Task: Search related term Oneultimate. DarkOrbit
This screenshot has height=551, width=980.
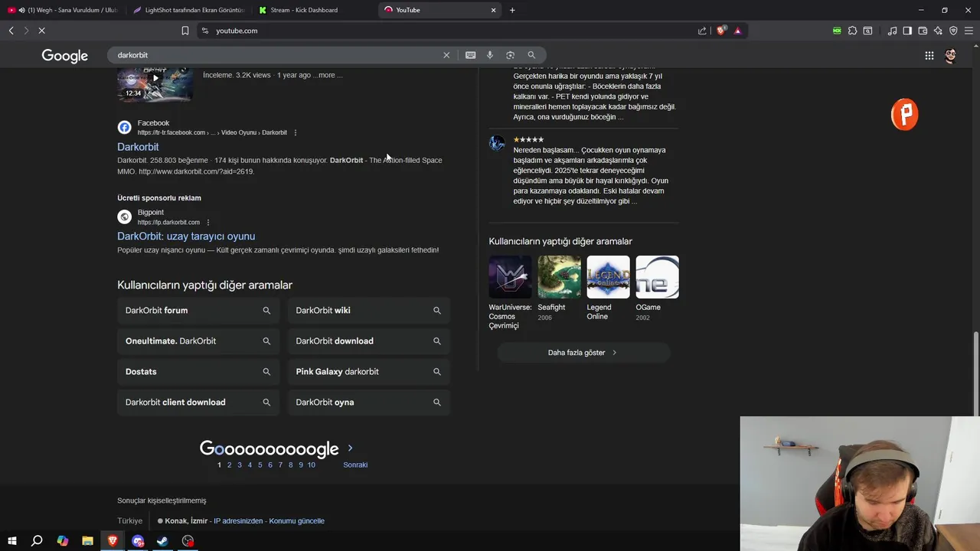Action: pos(198,341)
